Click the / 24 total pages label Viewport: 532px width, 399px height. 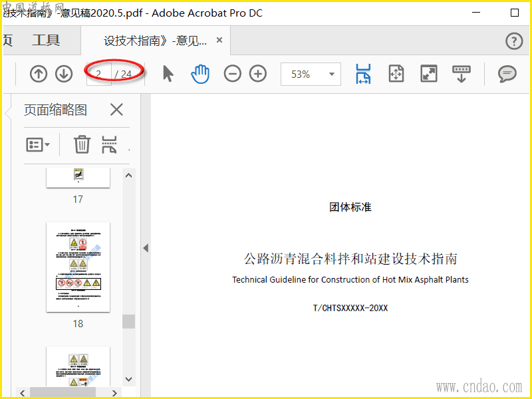[123, 74]
